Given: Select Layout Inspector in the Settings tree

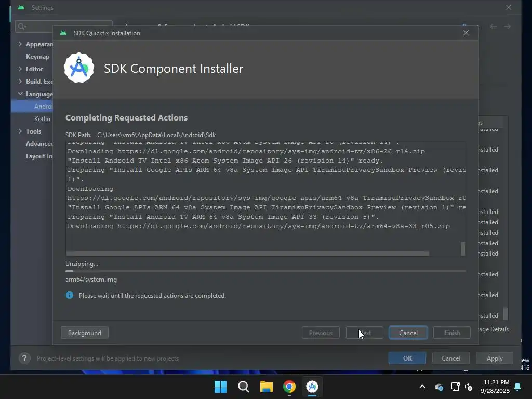Looking at the screenshot, I should click(39, 156).
